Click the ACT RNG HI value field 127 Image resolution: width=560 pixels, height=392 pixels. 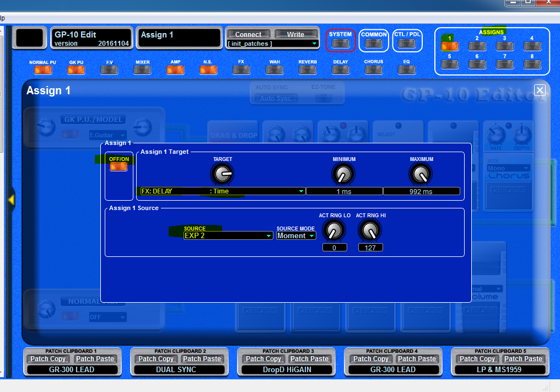pos(370,248)
